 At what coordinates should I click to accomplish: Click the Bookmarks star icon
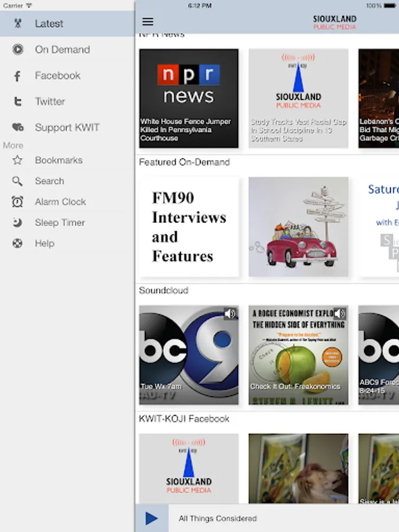[x=17, y=160]
